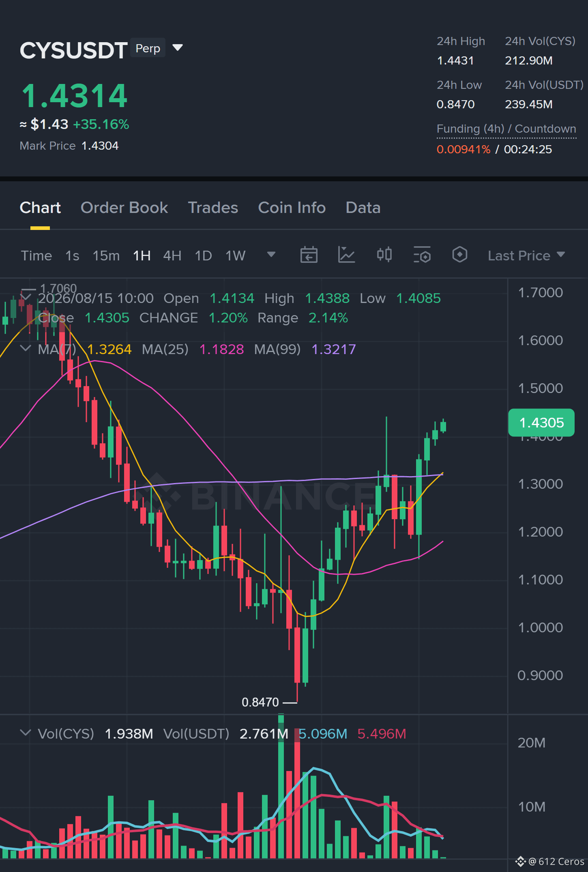
Task: Open the Trades tab
Action: (213, 208)
